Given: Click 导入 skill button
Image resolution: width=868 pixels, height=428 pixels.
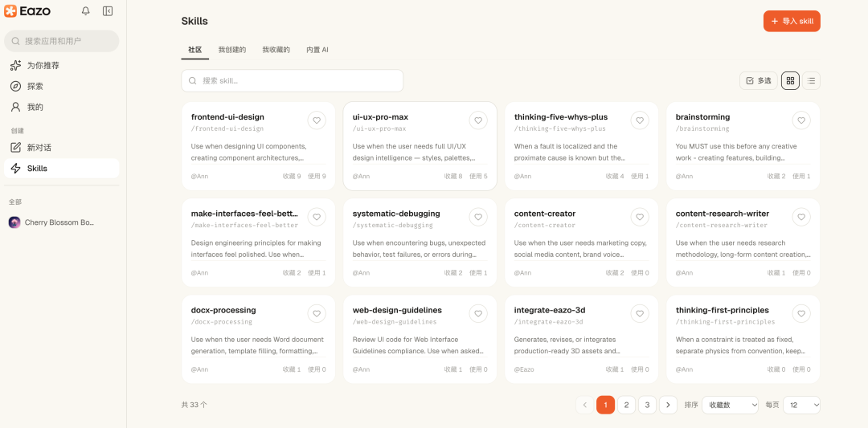Looking at the screenshot, I should pos(792,21).
